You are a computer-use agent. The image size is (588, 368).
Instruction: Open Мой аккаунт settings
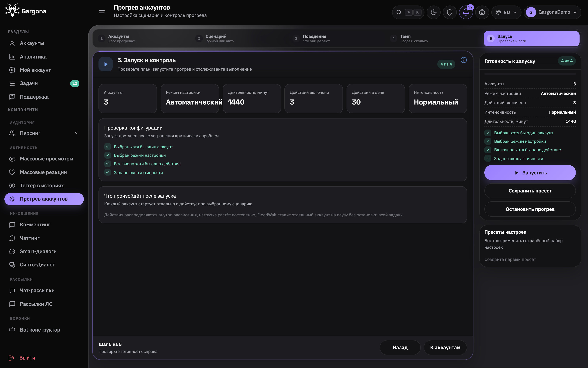click(44, 70)
